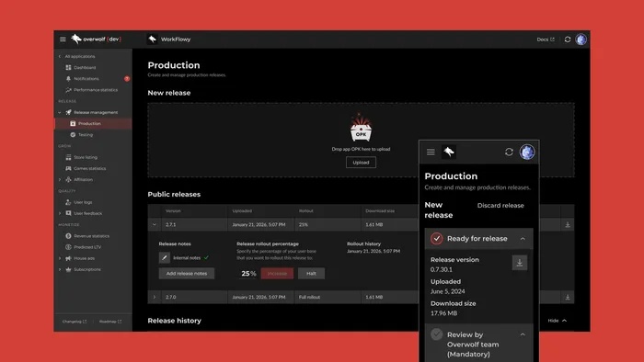
Task: Open the Changelog link
Action: (75, 322)
